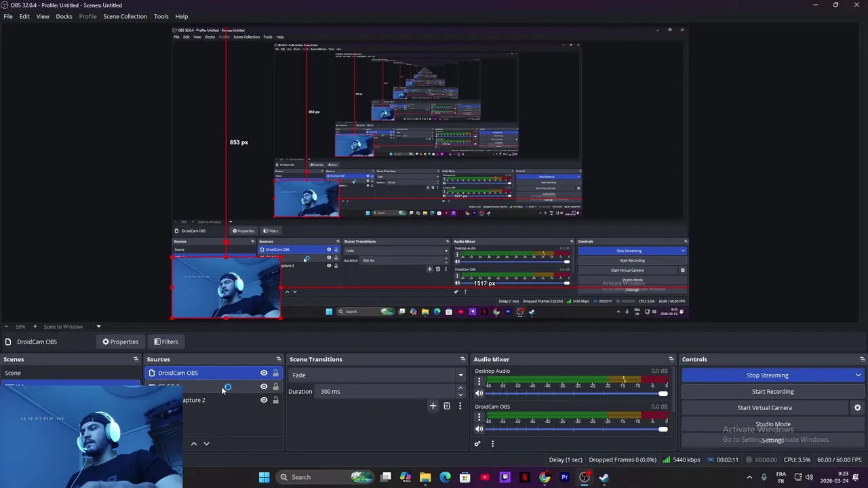Image resolution: width=868 pixels, height=488 pixels.
Task: Open the Edit menu
Action: [x=24, y=16]
